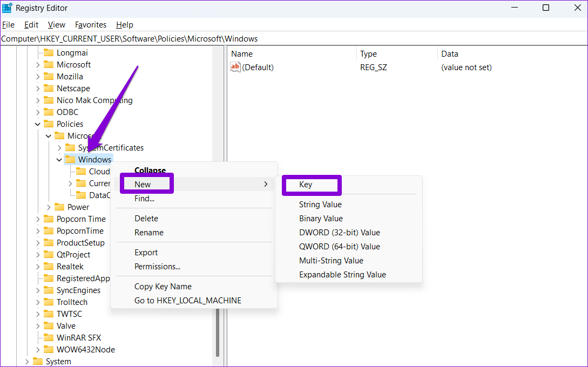The height and width of the screenshot is (367, 588).
Task: Open the Favorites menu
Action: tap(91, 25)
